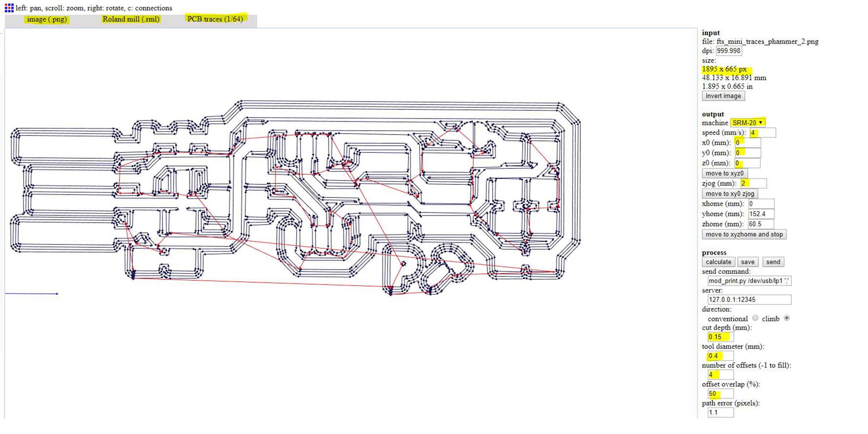
Task: Click the calculate button
Action: (x=718, y=262)
